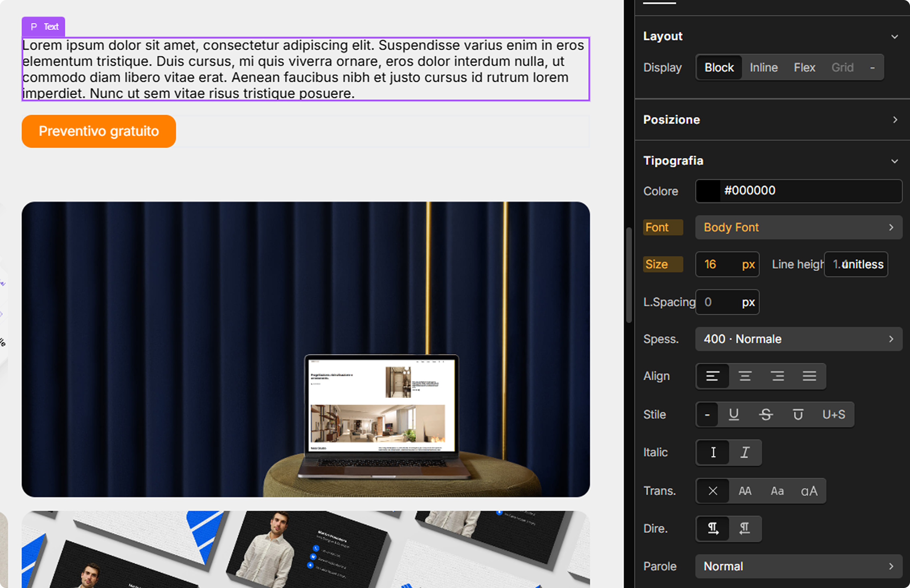Select the business cards mockup image
Image resolution: width=910 pixels, height=588 pixels.
(306, 549)
